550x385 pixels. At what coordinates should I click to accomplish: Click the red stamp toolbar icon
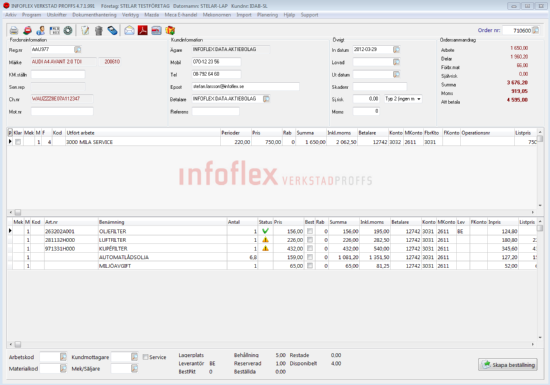[x=27, y=31]
